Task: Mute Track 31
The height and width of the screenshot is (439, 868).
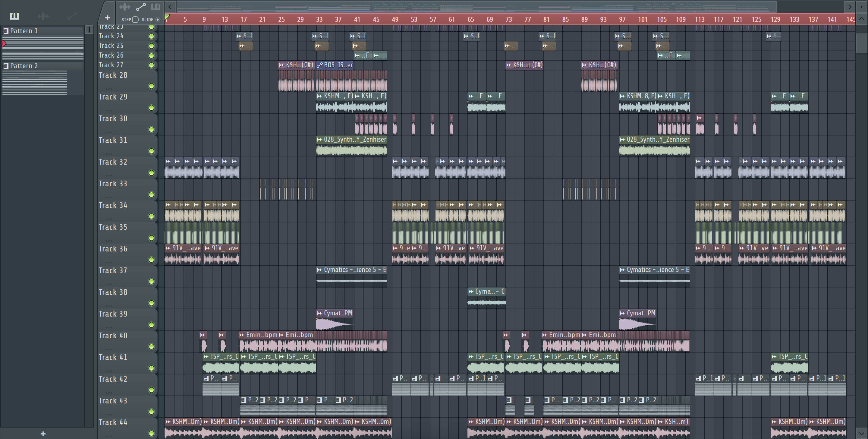Action: 152,151
